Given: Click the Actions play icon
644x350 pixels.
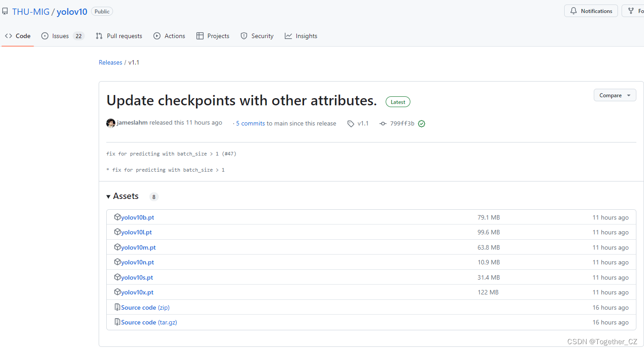Looking at the screenshot, I should 157,36.
